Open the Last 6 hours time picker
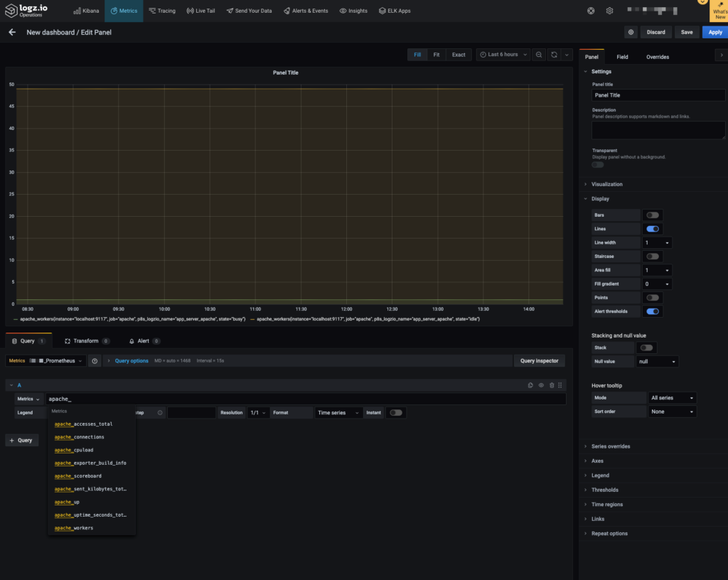 [503, 55]
